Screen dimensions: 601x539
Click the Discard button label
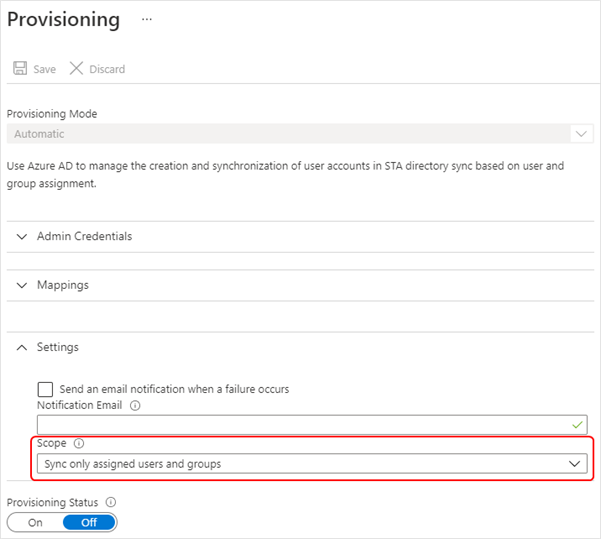tap(107, 69)
